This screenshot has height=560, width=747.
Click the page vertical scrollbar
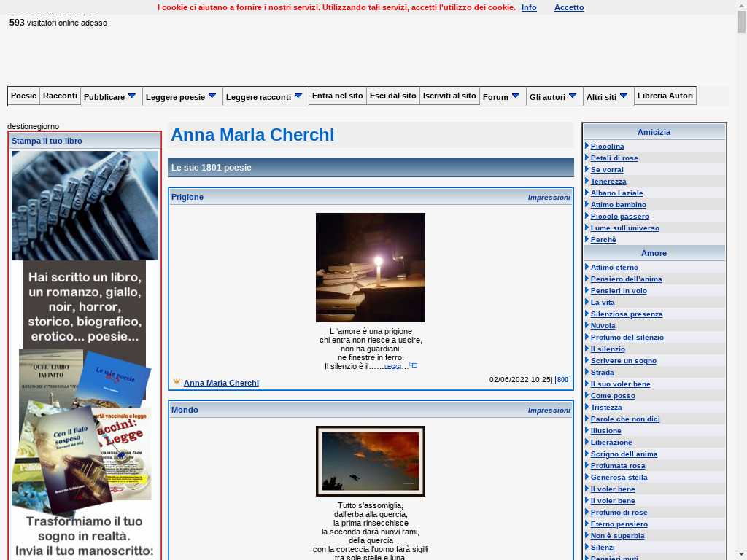tap(741, 292)
